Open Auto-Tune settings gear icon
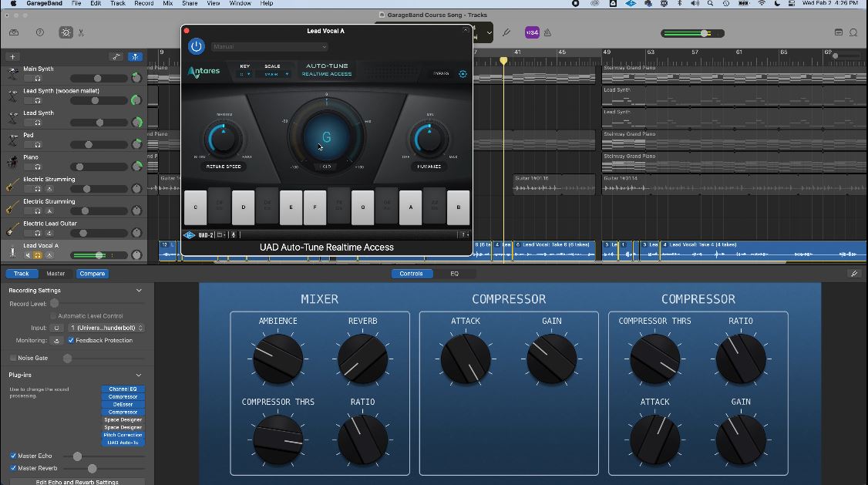868x485 pixels. [463, 74]
